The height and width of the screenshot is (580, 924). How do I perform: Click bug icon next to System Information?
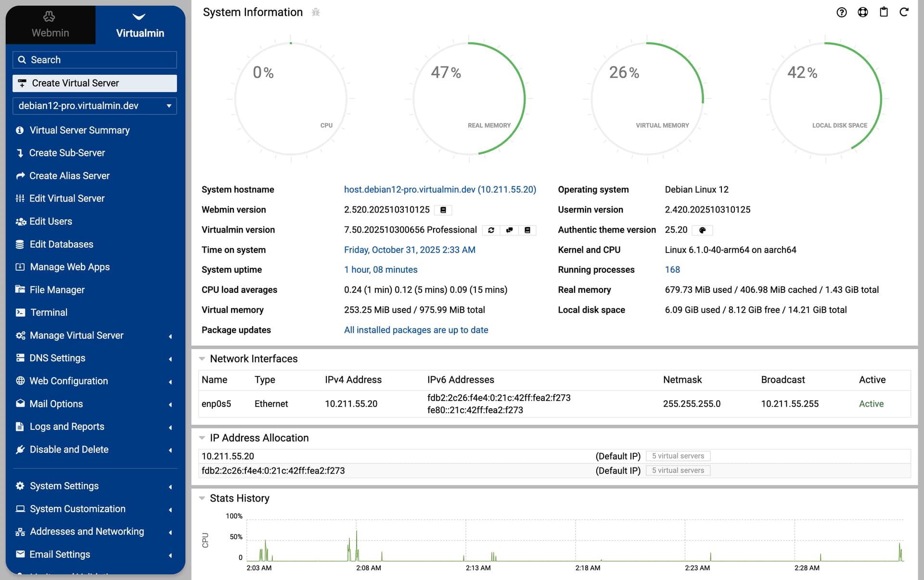[316, 13]
